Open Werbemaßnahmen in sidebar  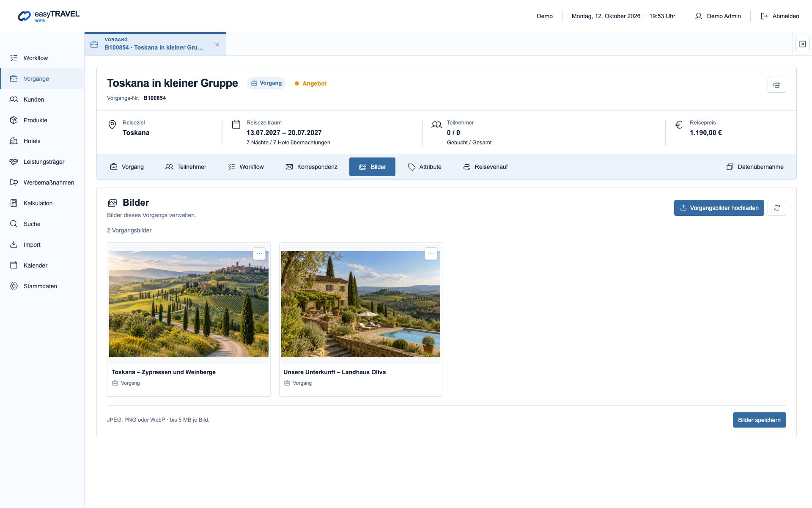(42, 182)
